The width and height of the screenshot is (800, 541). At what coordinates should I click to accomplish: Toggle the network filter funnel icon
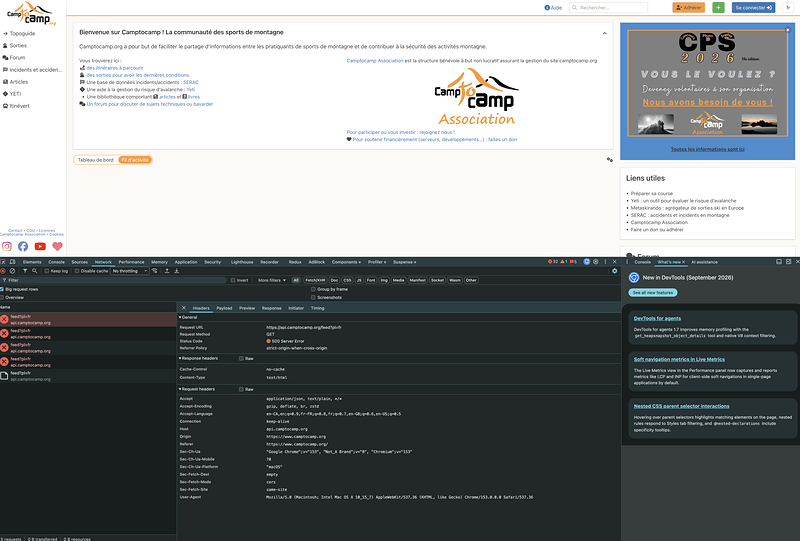tap(24, 271)
